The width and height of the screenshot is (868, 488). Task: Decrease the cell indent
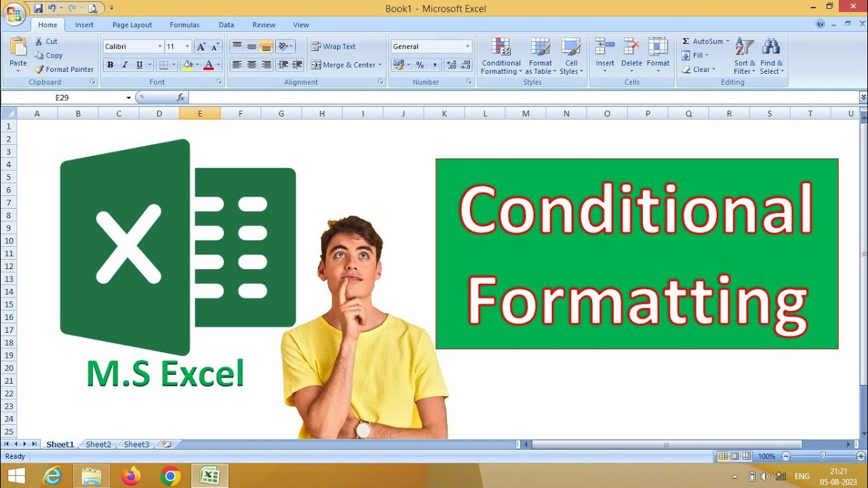click(x=283, y=65)
